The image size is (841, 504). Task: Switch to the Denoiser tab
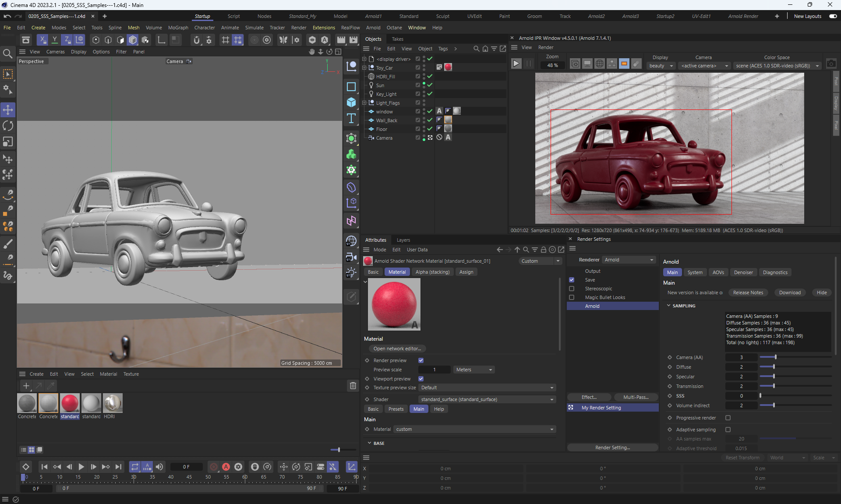tap(743, 272)
